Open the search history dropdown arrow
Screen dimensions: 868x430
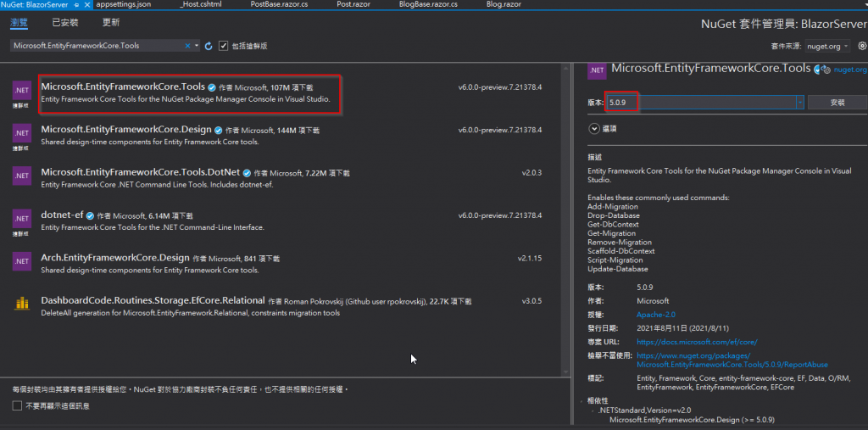click(x=197, y=46)
